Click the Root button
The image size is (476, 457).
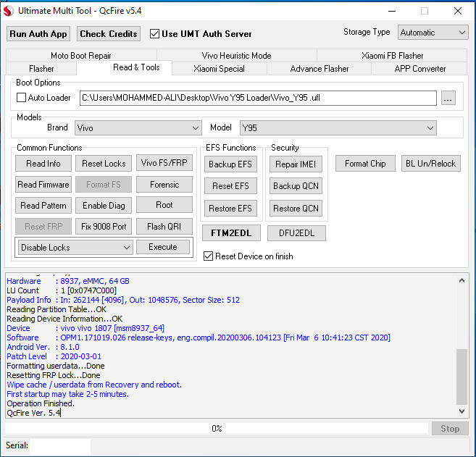click(164, 205)
